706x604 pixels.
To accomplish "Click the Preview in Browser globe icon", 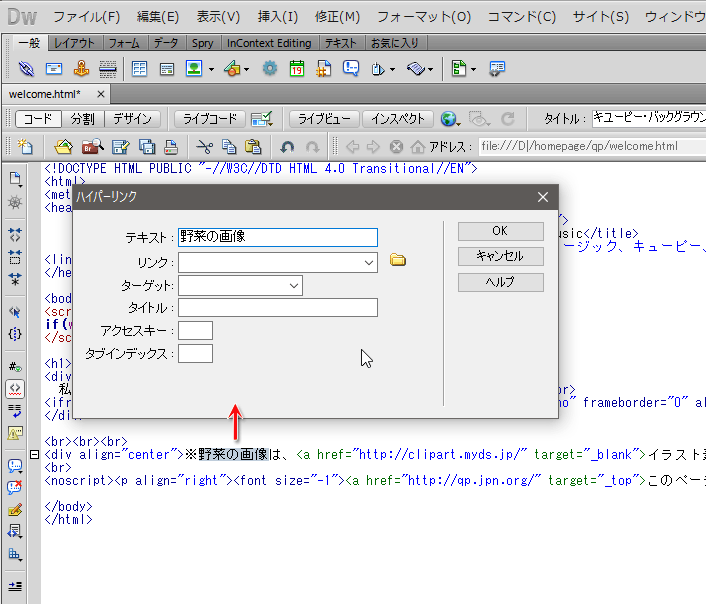I will 449,119.
